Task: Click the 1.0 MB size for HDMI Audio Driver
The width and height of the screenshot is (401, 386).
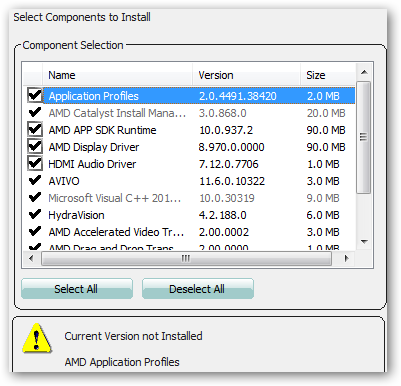Action: [x=323, y=164]
